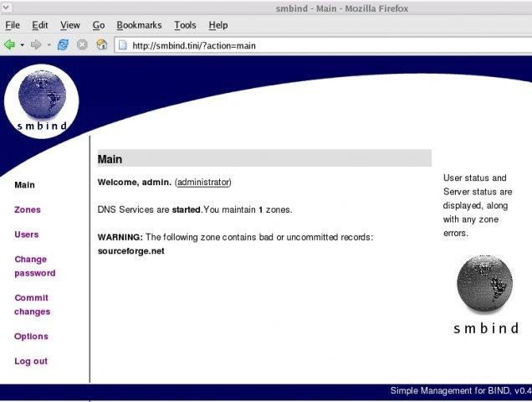Go back with the green arrow
Screen dimensions: 532x402
(x=9, y=44)
